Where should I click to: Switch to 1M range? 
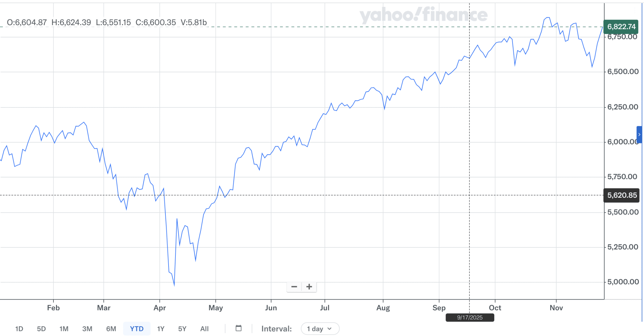tap(64, 329)
